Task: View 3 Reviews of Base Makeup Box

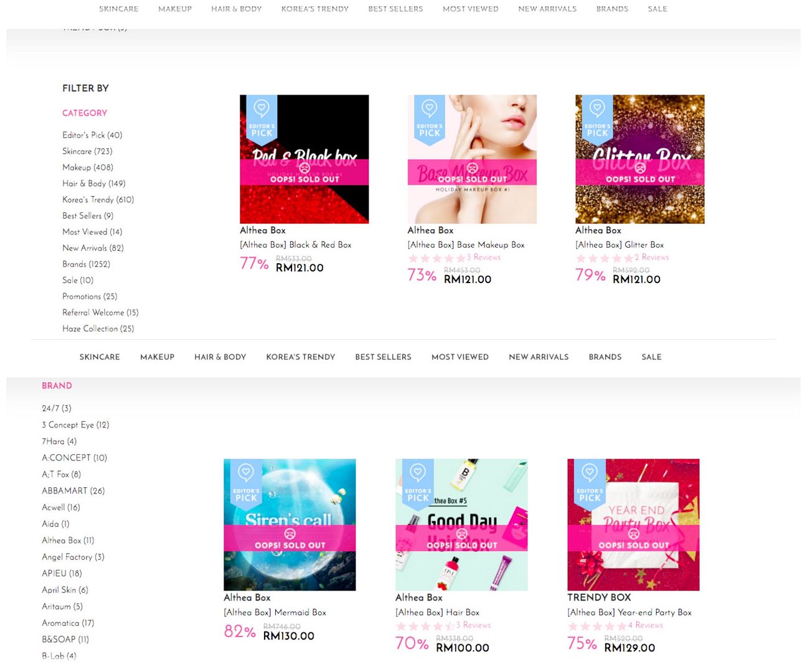Action: click(x=484, y=258)
